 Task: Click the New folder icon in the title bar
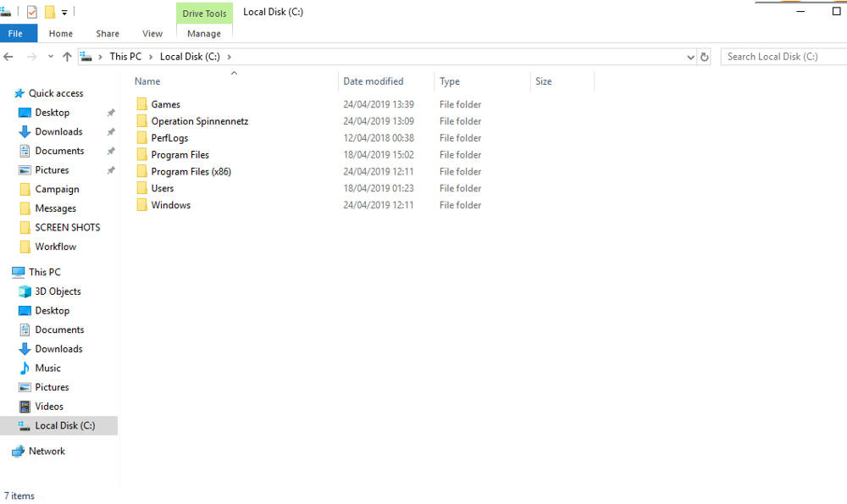pos(50,12)
